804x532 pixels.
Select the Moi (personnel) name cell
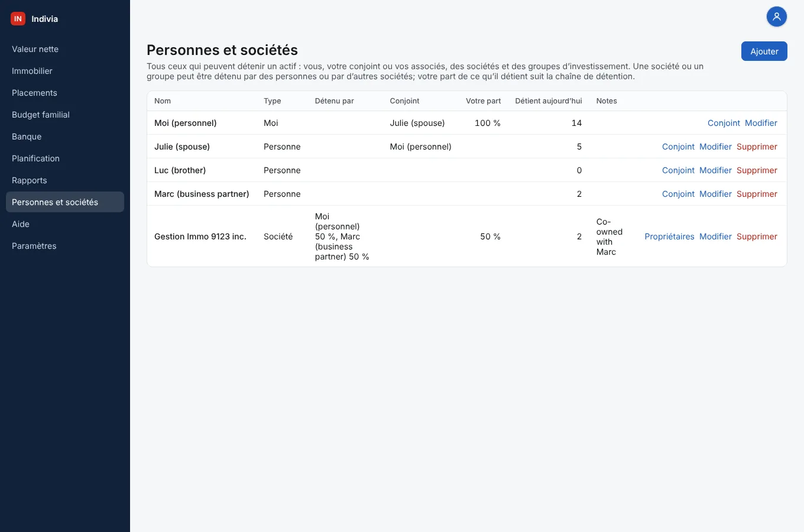coord(186,123)
